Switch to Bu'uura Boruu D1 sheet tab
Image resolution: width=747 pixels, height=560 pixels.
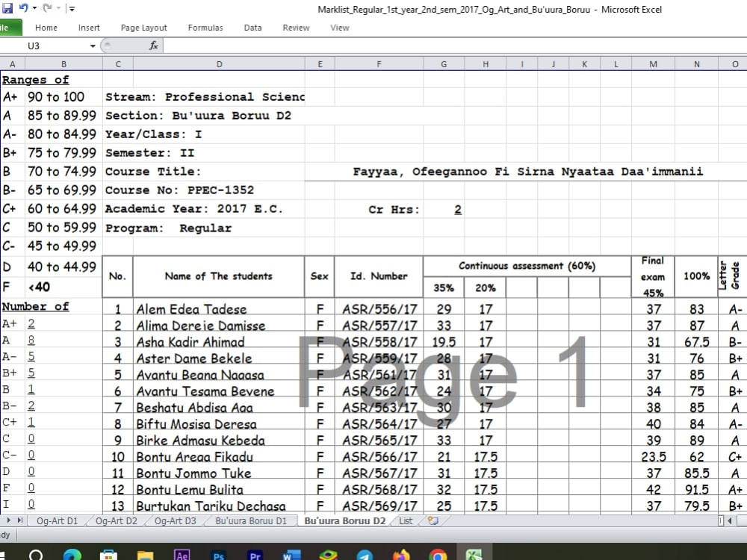pos(251,520)
